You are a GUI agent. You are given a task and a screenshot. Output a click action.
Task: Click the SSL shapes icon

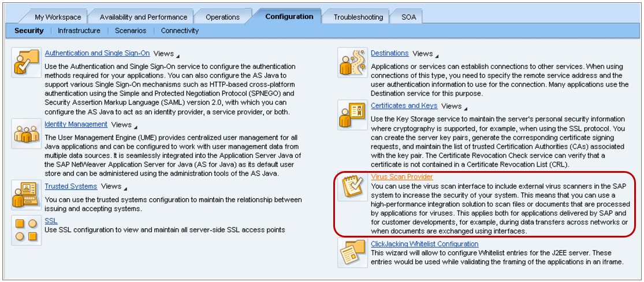[x=26, y=230]
